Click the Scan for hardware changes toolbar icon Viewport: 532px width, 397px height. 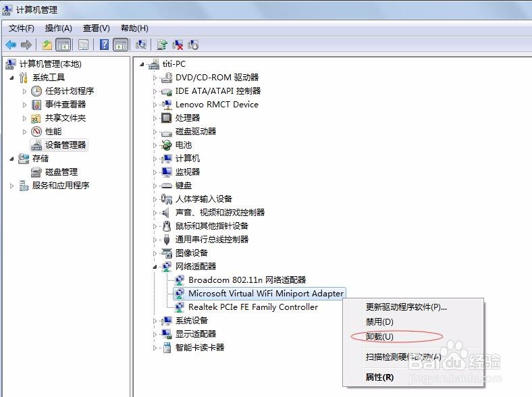click(x=141, y=45)
